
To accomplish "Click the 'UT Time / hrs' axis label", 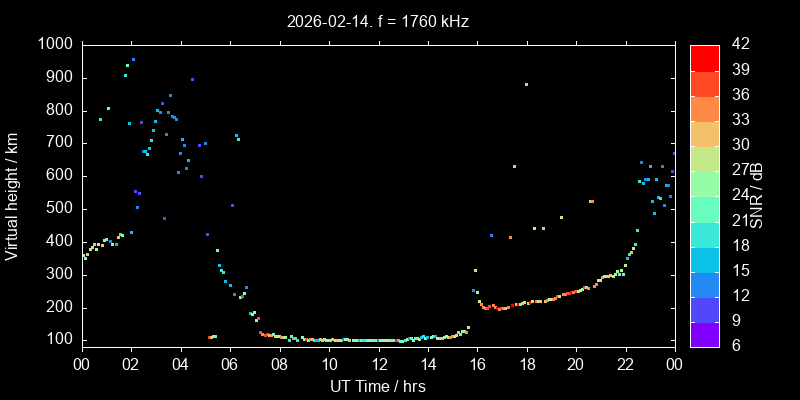I will [x=378, y=385].
